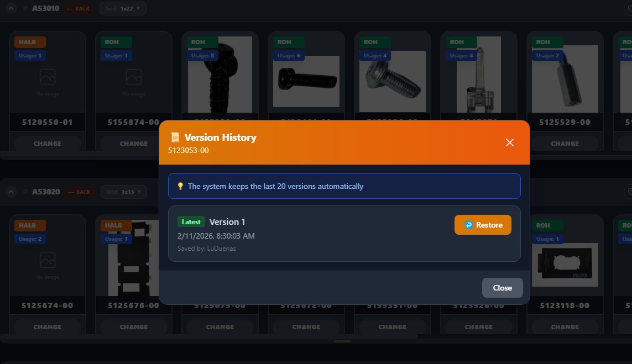Go back from the A53010 section
Screen dimensions: 632x364
[x=78, y=8]
